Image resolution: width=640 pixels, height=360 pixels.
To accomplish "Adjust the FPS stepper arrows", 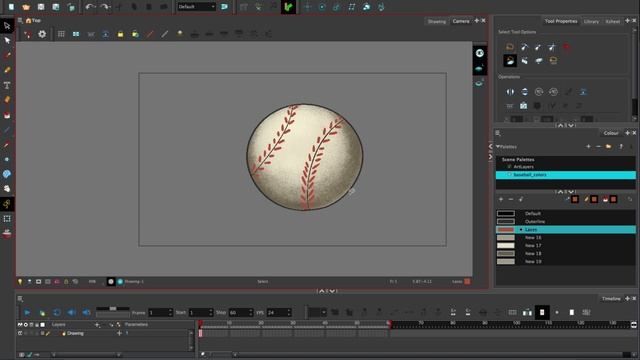I will point(289,313).
